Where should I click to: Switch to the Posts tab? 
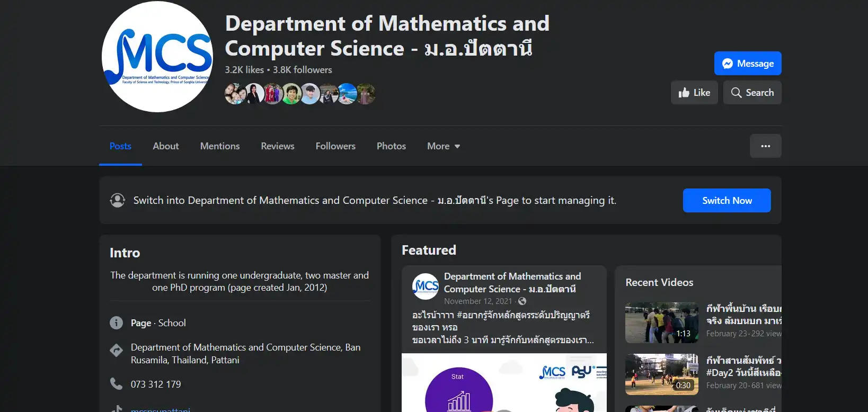point(120,146)
